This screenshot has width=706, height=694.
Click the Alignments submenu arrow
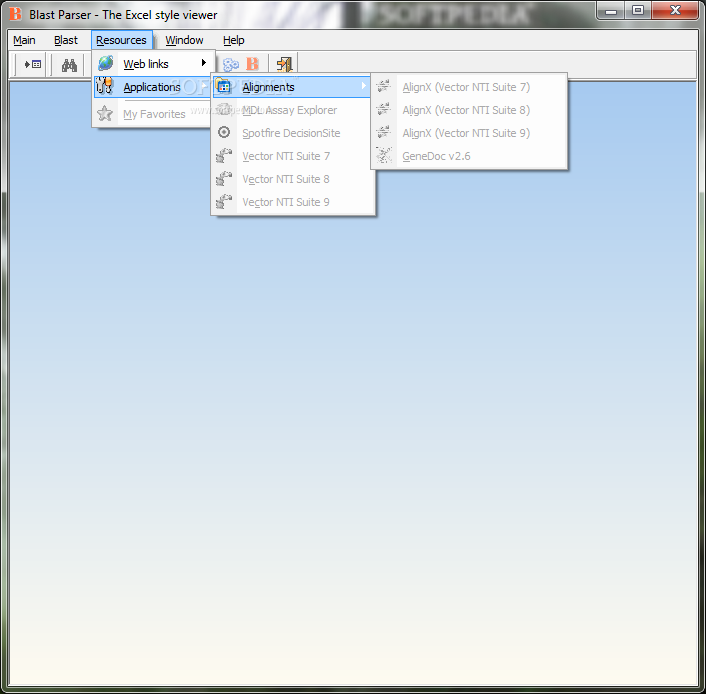point(363,86)
